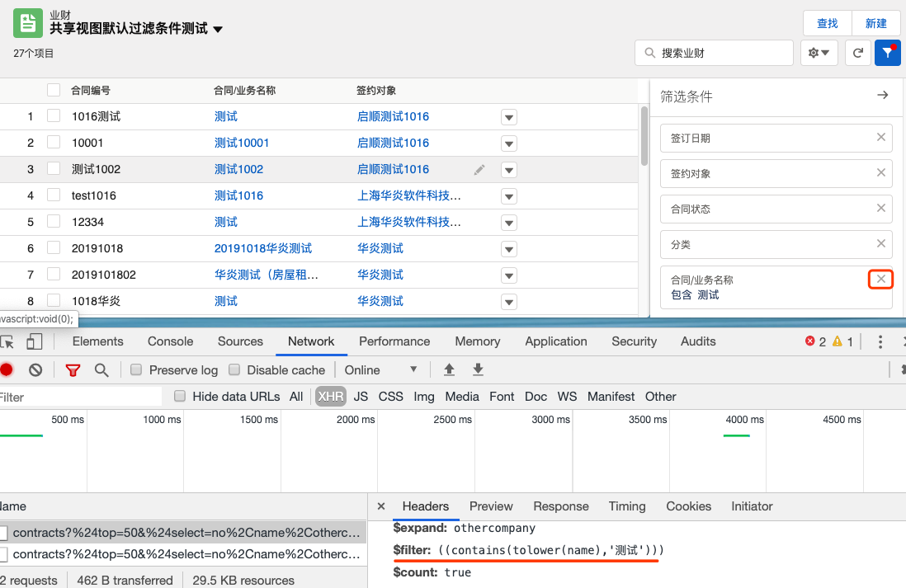
Task: Switch to the Sources tab
Action: (240, 341)
